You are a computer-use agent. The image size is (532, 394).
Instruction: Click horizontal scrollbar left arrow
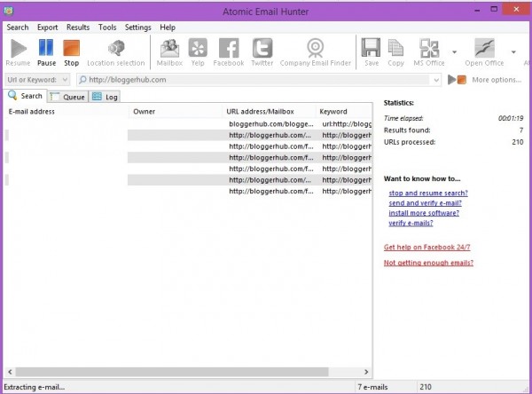click(10, 372)
